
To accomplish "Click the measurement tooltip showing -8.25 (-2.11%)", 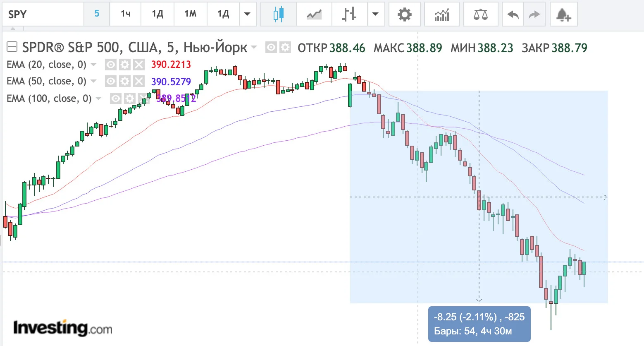I will pos(479,324).
